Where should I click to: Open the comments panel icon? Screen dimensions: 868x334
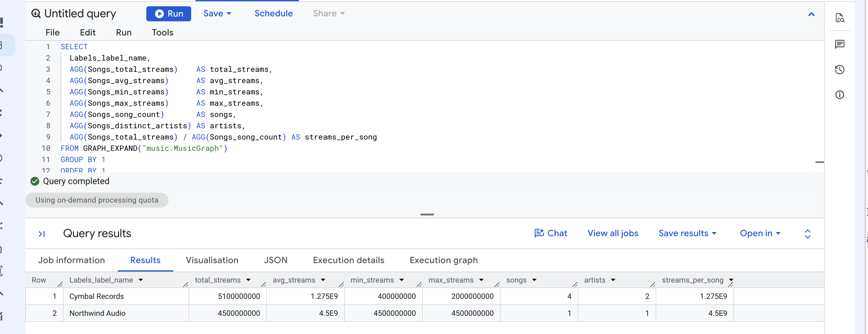839,44
